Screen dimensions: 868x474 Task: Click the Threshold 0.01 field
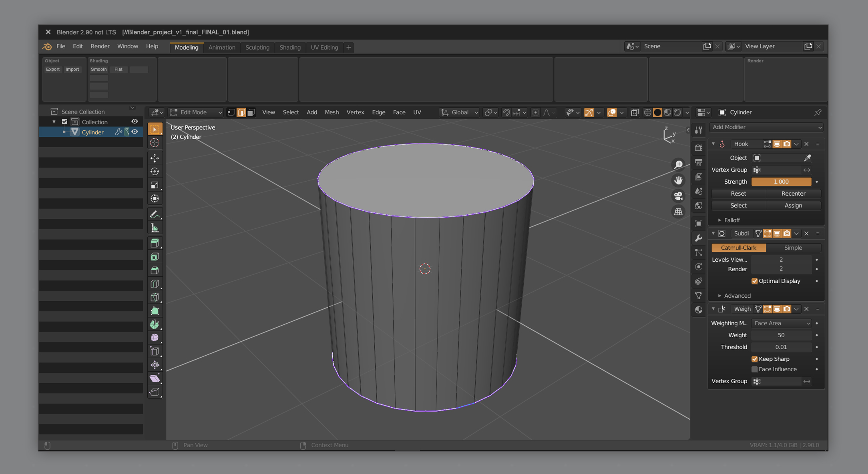pos(781,347)
